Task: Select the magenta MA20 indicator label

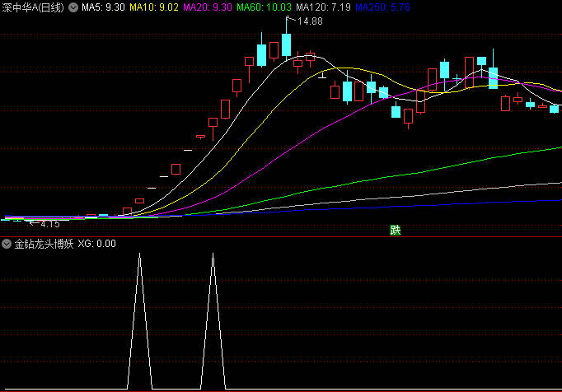Action: [x=209, y=7]
